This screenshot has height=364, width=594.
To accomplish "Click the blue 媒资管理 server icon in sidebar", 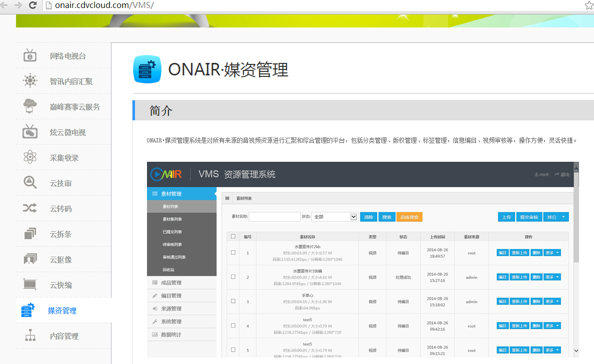I will click(x=28, y=310).
